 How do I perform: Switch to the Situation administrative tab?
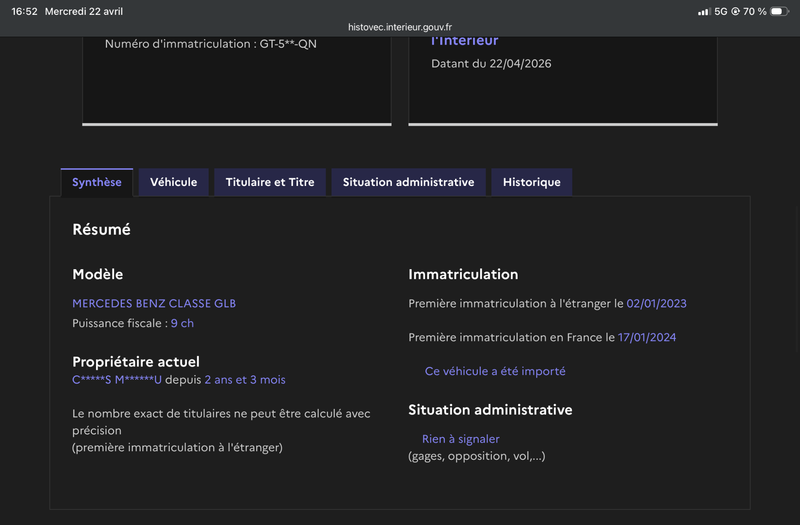(x=409, y=182)
